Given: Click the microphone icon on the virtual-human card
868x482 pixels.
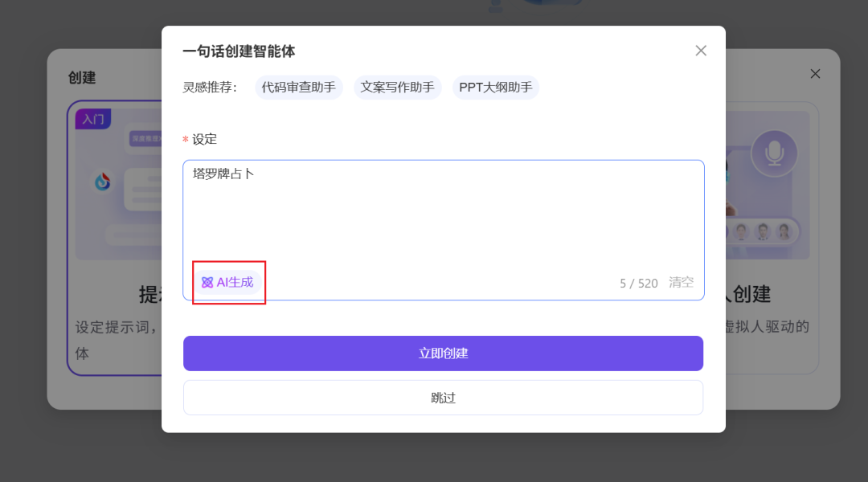Looking at the screenshot, I should (774, 152).
